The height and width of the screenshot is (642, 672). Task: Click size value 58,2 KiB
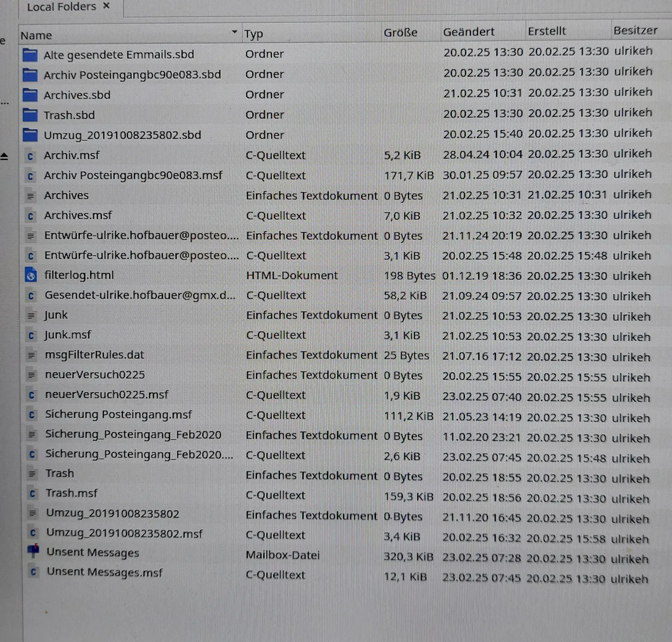(x=406, y=295)
